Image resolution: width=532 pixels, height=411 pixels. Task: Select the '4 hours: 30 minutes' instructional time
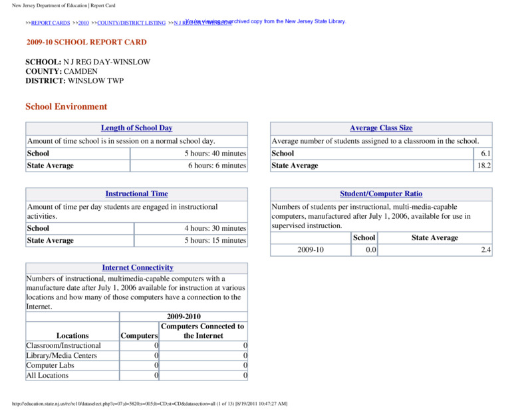coord(215,228)
